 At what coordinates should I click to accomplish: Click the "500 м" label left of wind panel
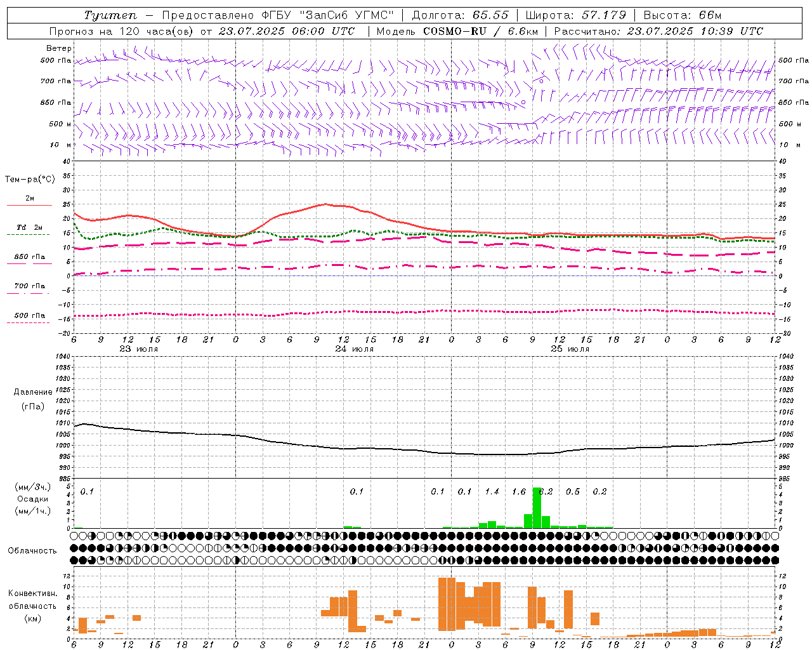[x=60, y=124]
